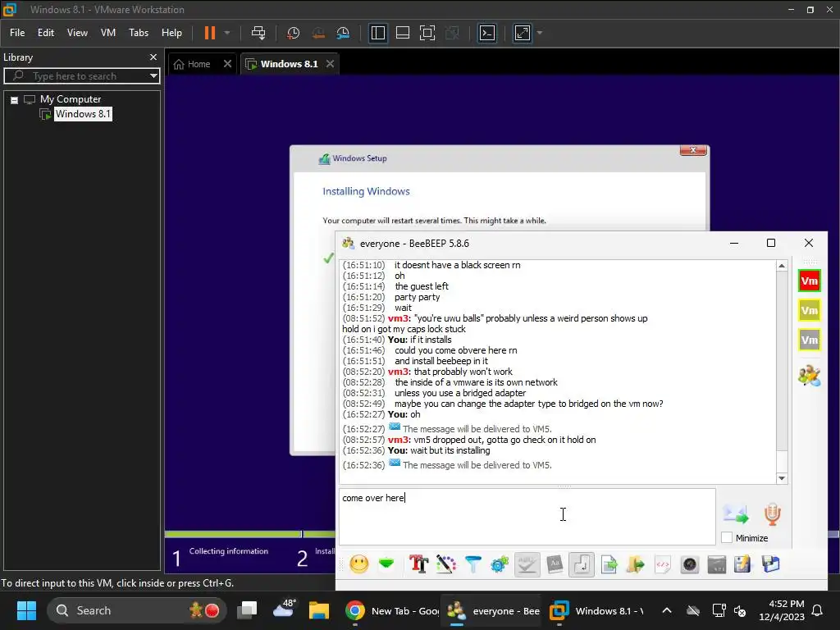Toggle the thumbnail bar view
The image size is (840, 630).
point(402,33)
